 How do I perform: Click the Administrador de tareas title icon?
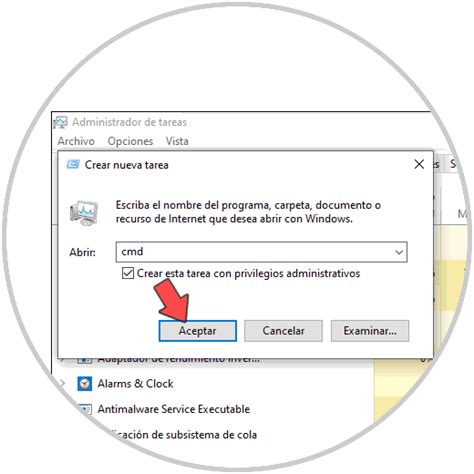(60, 122)
